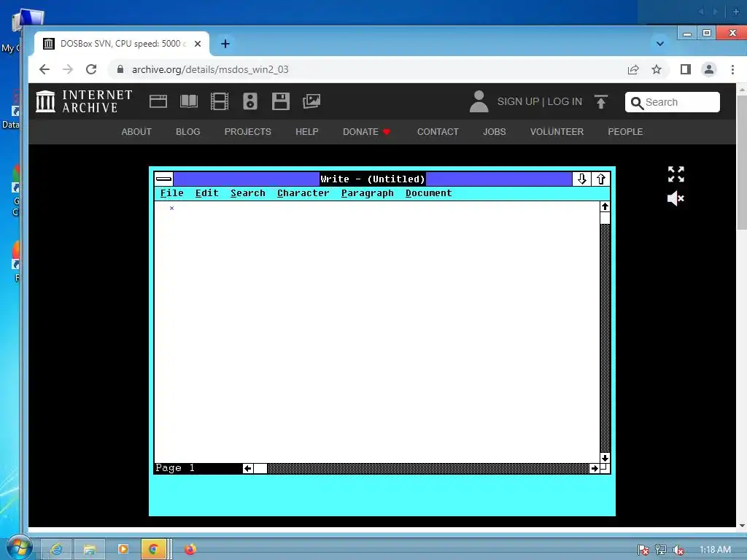Viewport: 747px width, 560px height.
Task: Click the taskbar clock showing 1:18 AM
Action: pyautogui.click(x=715, y=550)
